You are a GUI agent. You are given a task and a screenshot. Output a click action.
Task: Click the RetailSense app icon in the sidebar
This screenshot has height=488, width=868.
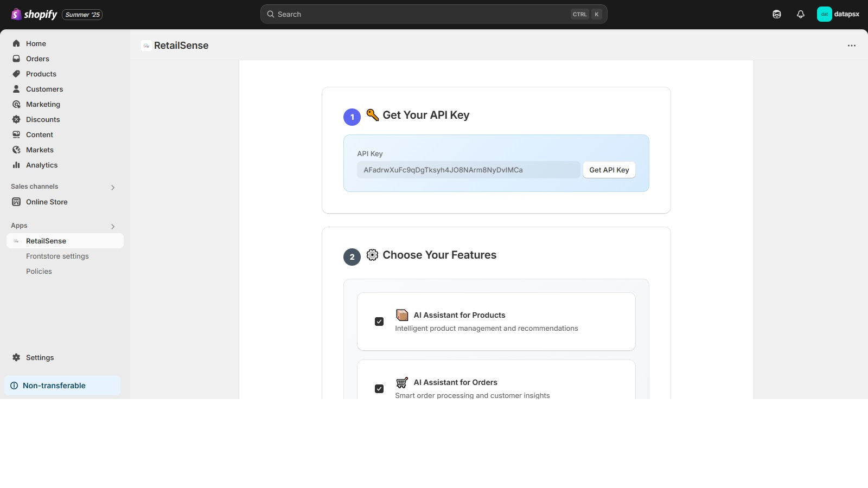(16, 241)
